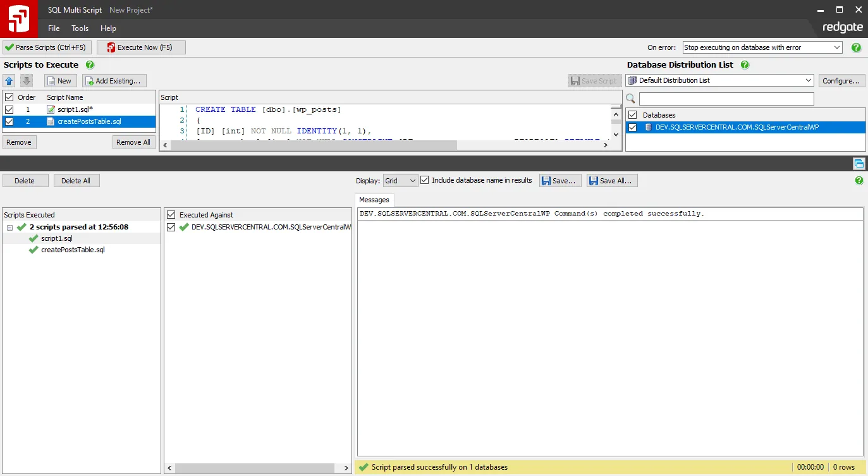Click the magnifier icon beside the database filter
This screenshot has height=476, width=868.
click(630, 99)
